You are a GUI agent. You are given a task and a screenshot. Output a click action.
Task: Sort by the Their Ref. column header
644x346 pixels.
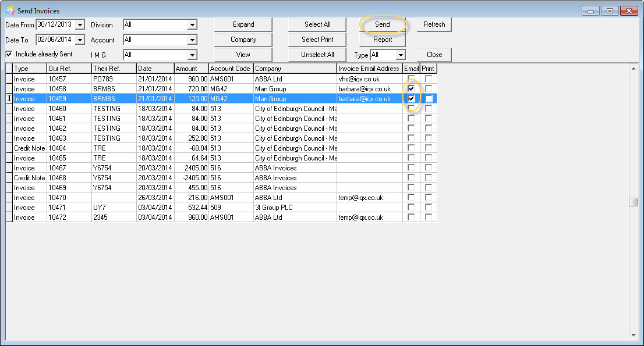(x=114, y=69)
